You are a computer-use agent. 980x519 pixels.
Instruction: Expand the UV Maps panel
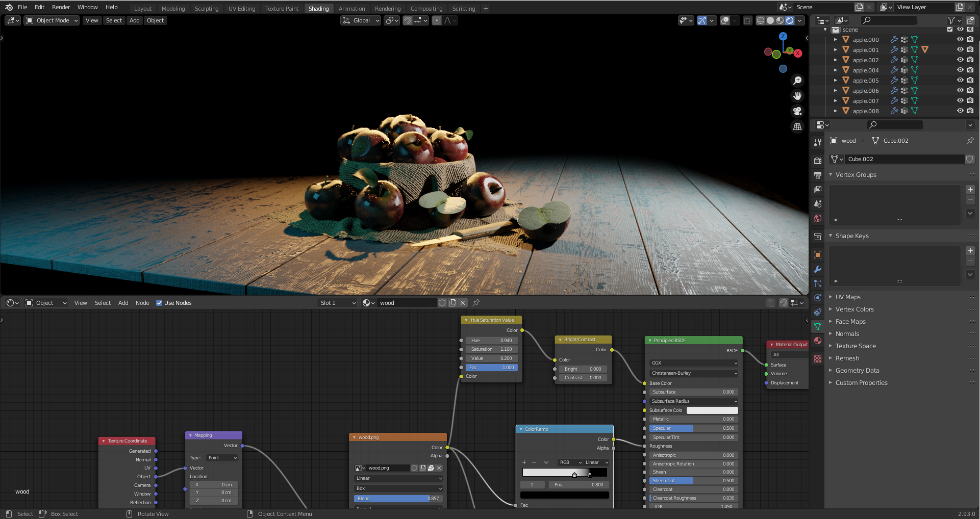(x=848, y=297)
